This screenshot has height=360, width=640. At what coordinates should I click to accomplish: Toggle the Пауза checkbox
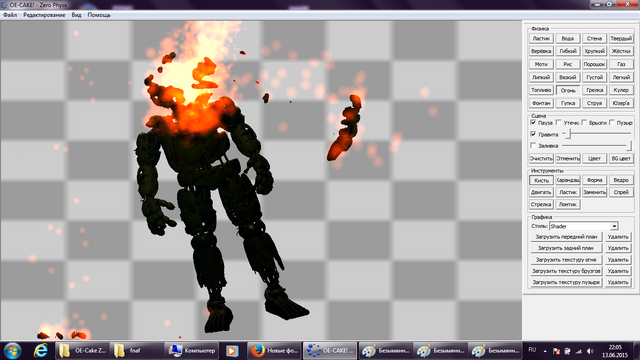click(x=533, y=122)
